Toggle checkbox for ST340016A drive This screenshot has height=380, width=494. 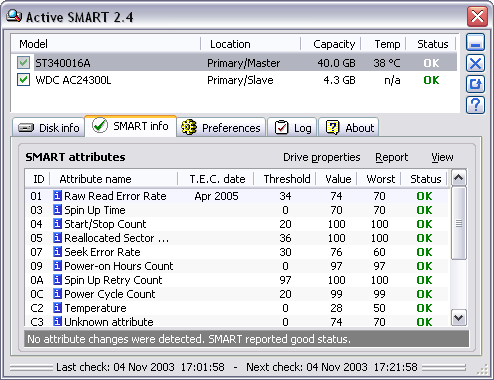23,62
